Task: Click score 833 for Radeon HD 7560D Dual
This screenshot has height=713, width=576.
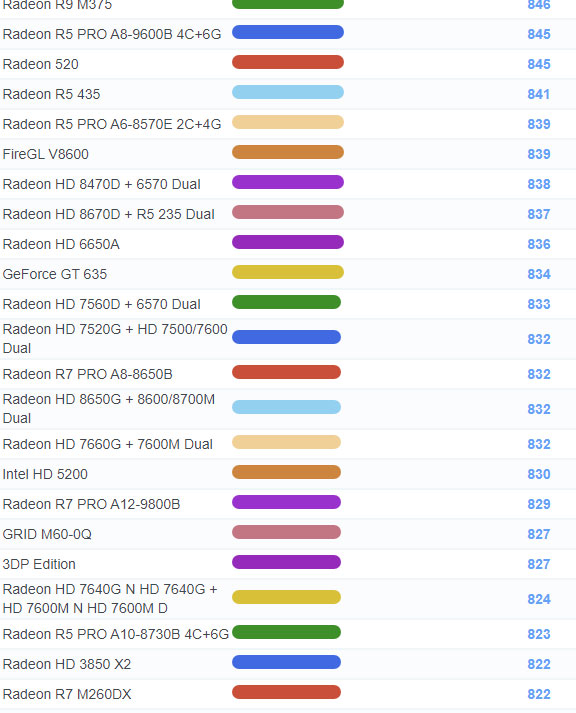Action: click(539, 304)
